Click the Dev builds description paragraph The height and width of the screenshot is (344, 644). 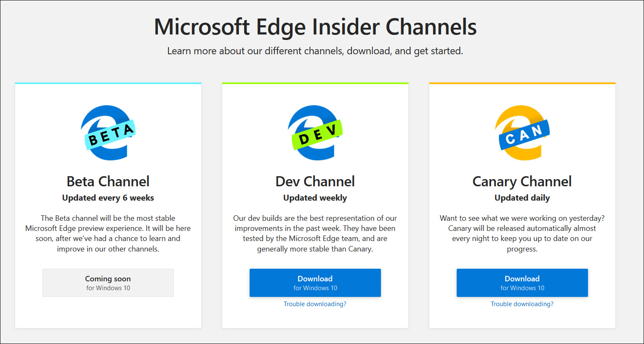point(315,233)
